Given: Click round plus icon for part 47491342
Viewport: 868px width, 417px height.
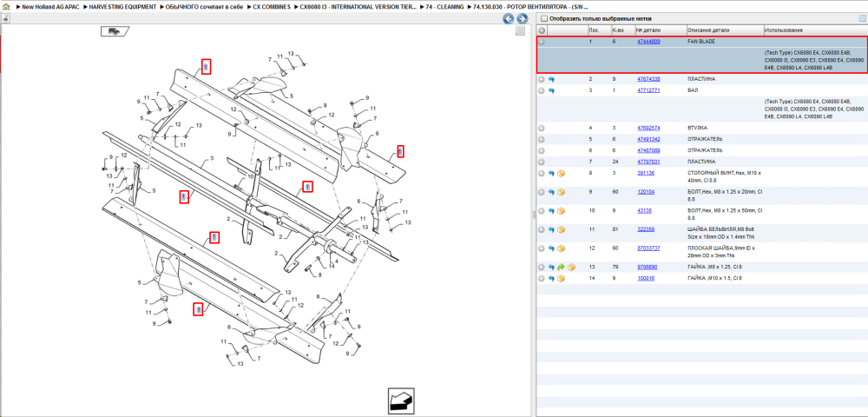Looking at the screenshot, I should point(542,139).
